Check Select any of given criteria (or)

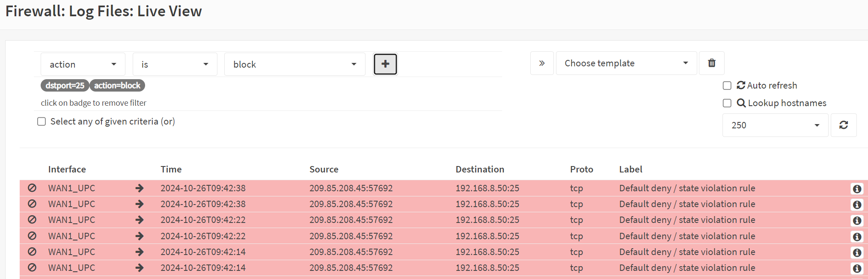pos(42,122)
